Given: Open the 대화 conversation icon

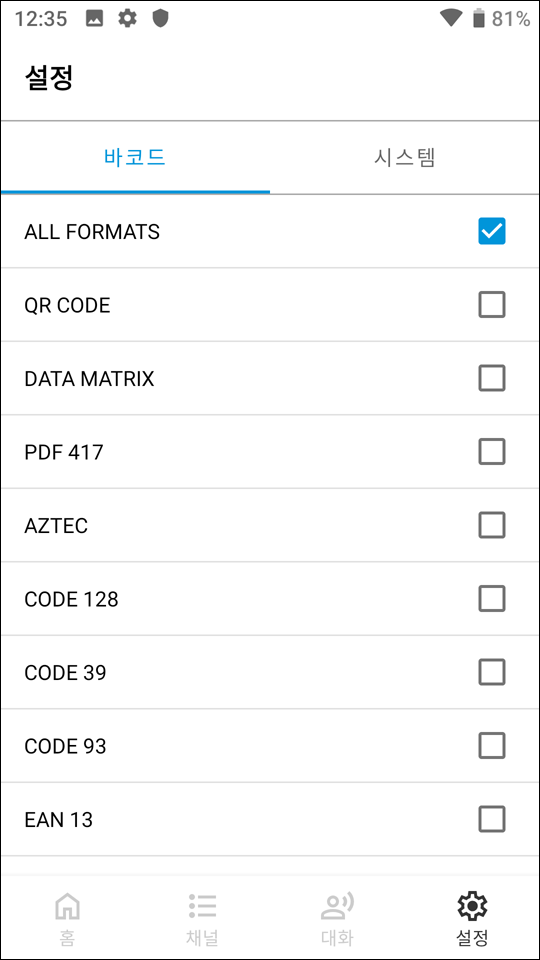Looking at the screenshot, I should [x=337, y=906].
